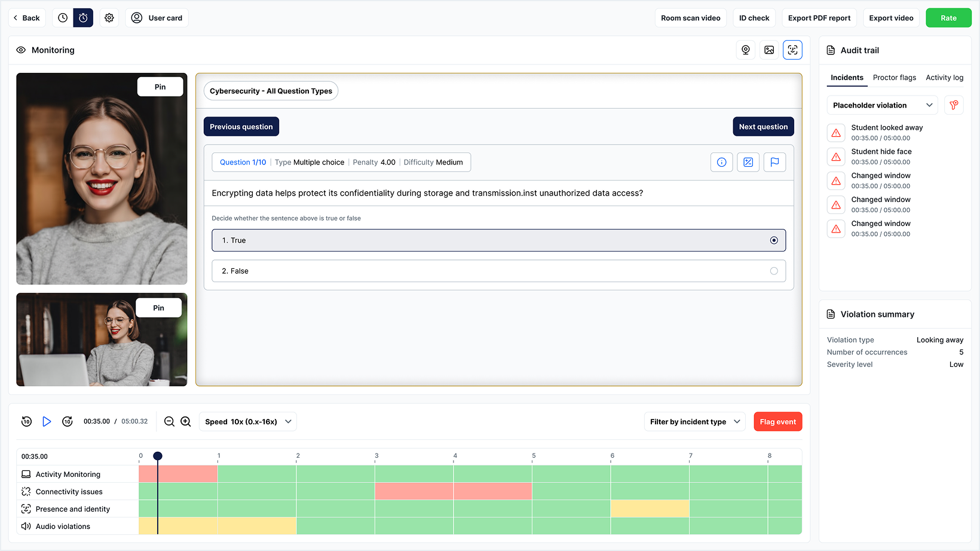Click the timeline playhead marker
This screenshot has height=551, width=980.
[x=158, y=456]
